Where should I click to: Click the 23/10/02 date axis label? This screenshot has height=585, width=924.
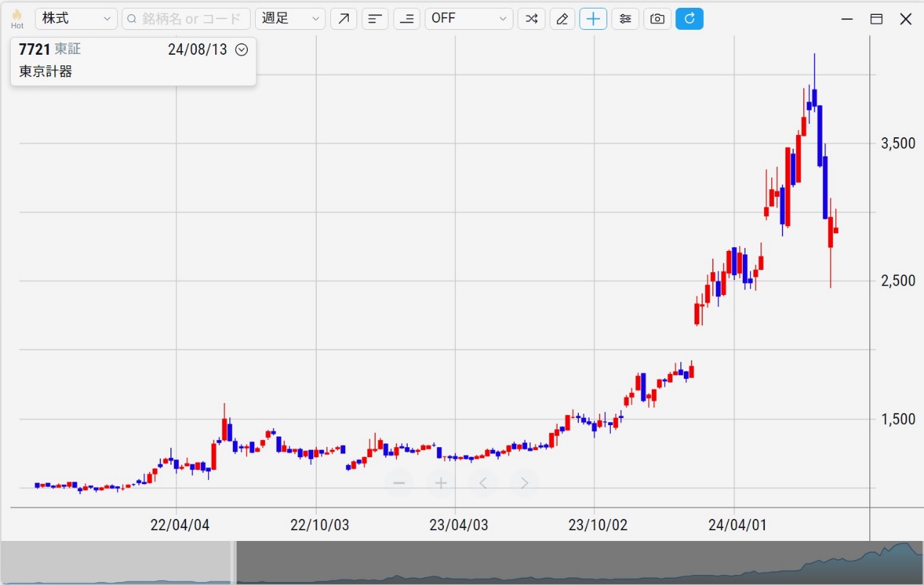click(x=598, y=526)
